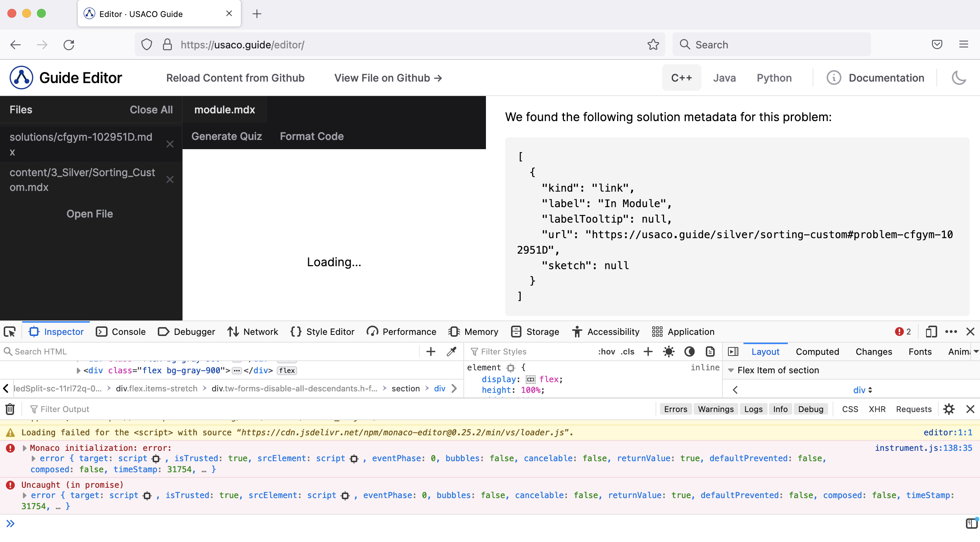Close the solutions/cfgym-102951D.mdx file

click(x=170, y=144)
